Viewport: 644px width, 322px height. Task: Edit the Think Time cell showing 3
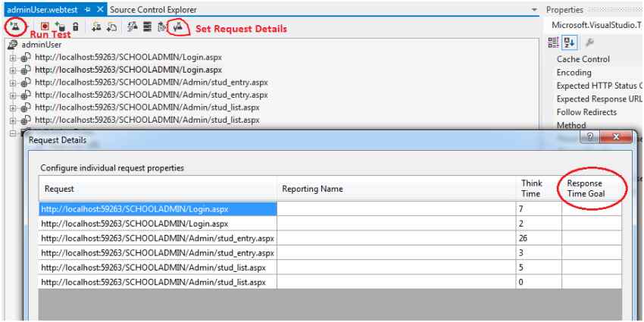pyautogui.click(x=539, y=253)
